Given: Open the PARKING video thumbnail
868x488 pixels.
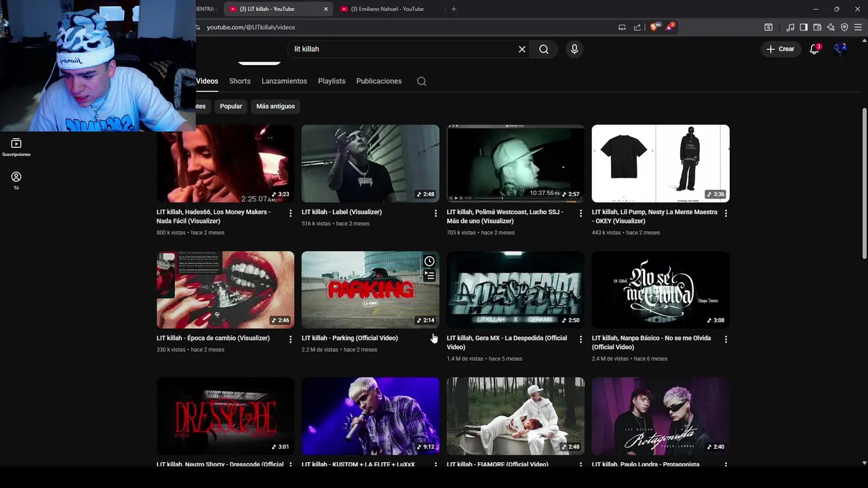Looking at the screenshot, I should pyautogui.click(x=370, y=289).
